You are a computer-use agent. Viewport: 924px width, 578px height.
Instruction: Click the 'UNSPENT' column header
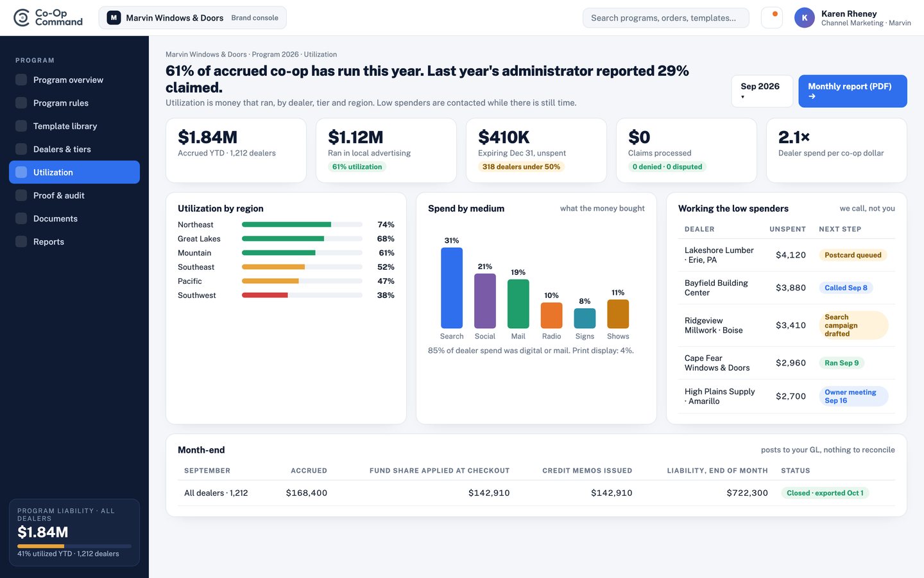click(787, 229)
